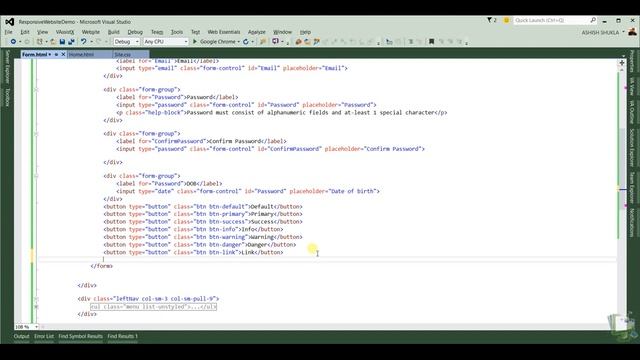The height and width of the screenshot is (360, 640).
Task: Collapse the Confirm Password form-group div outline
Action: coord(36,133)
